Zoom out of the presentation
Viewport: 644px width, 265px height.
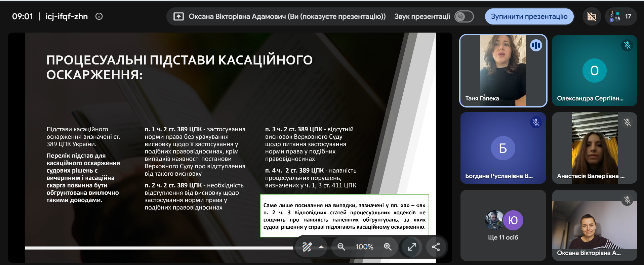tap(341, 247)
